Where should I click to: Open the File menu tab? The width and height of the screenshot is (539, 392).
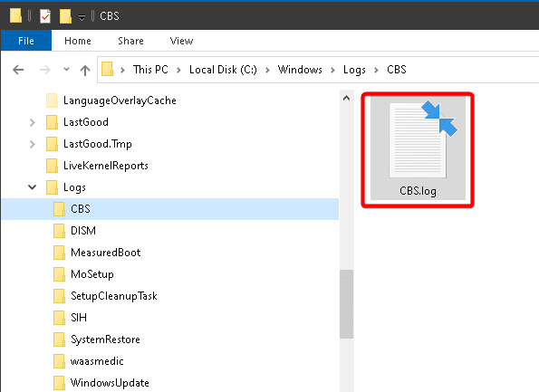pyautogui.click(x=26, y=41)
